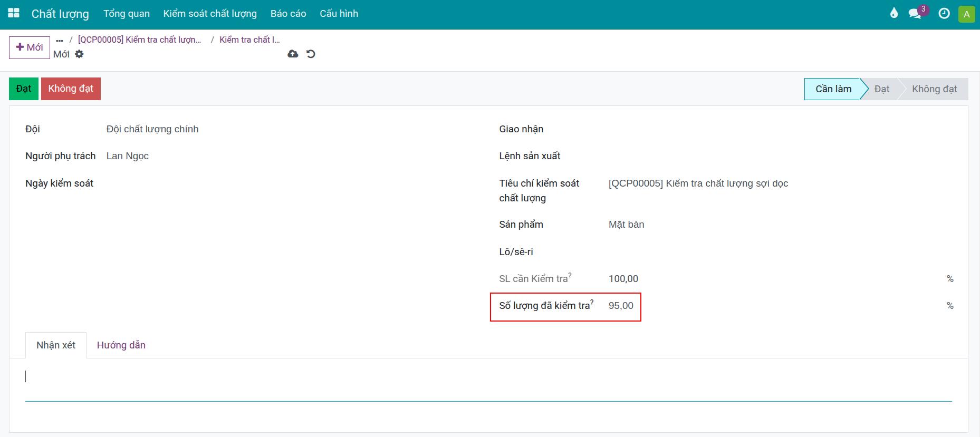The height and width of the screenshot is (437, 980).
Task: Switch to the Hướng dẫn tab
Action: coord(121,345)
